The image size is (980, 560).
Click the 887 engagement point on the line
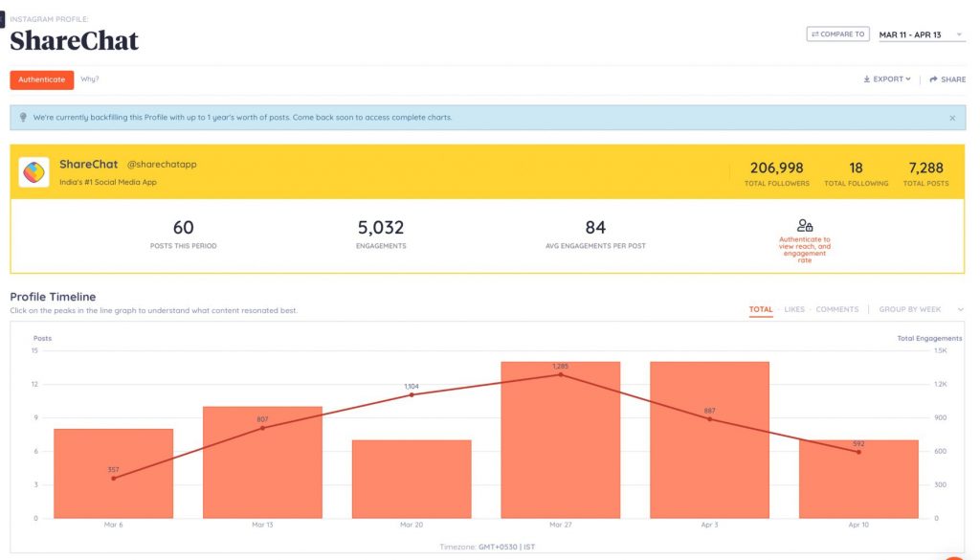tap(709, 419)
